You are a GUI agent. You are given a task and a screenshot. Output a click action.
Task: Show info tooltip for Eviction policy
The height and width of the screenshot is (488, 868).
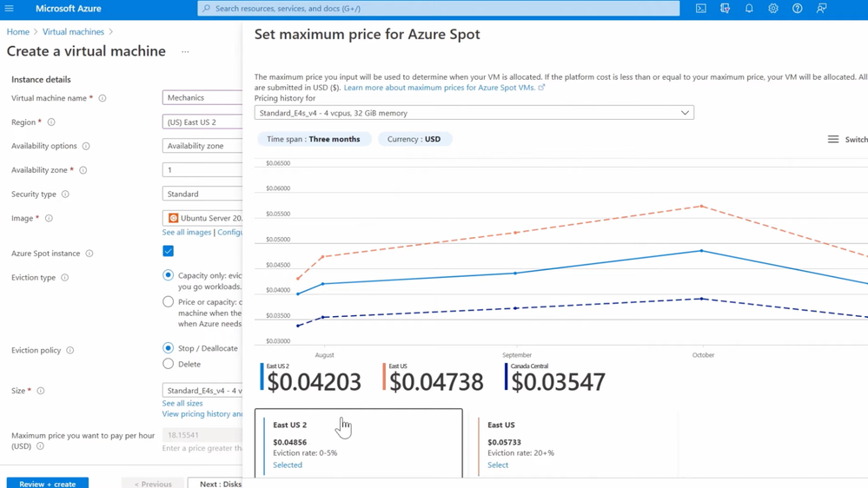[70, 350]
